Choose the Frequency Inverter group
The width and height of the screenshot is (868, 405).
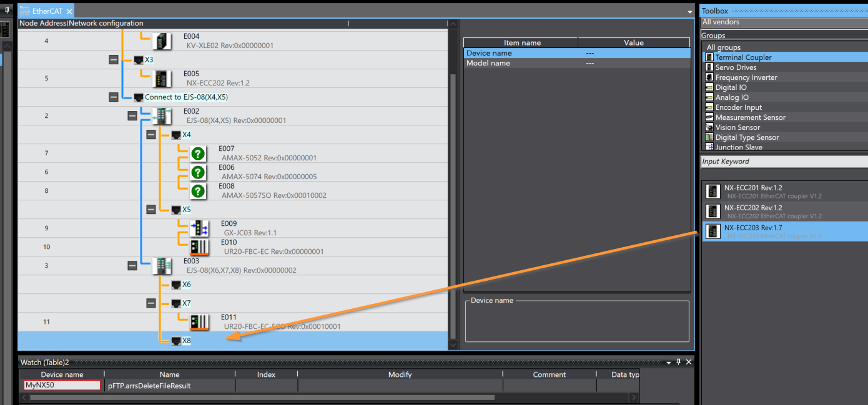746,77
